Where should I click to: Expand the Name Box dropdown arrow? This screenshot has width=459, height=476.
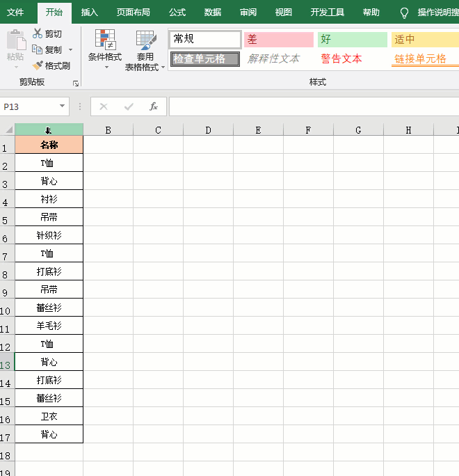[x=63, y=106]
